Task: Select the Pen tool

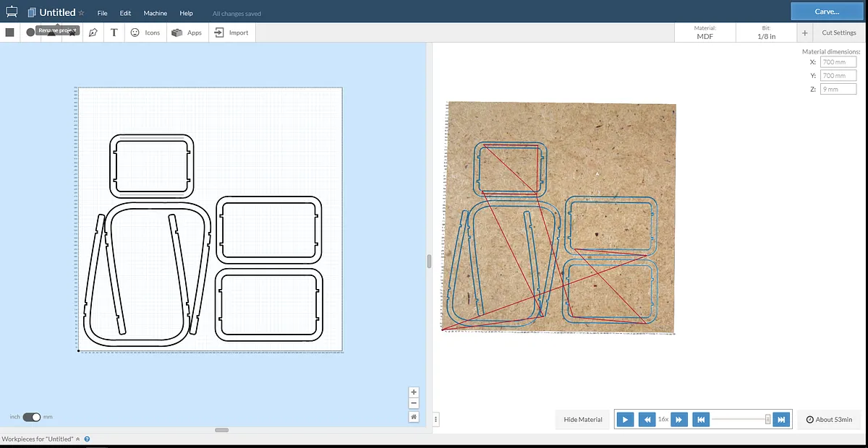Action: coord(93,33)
